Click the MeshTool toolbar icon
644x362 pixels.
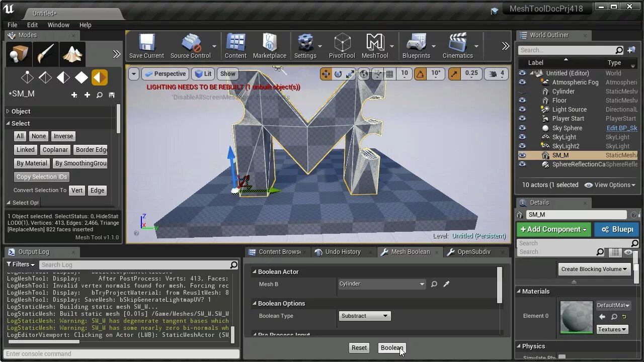coord(375,46)
